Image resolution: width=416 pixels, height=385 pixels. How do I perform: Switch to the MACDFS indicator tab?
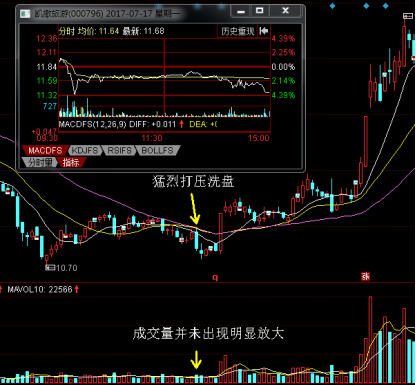[x=45, y=150]
